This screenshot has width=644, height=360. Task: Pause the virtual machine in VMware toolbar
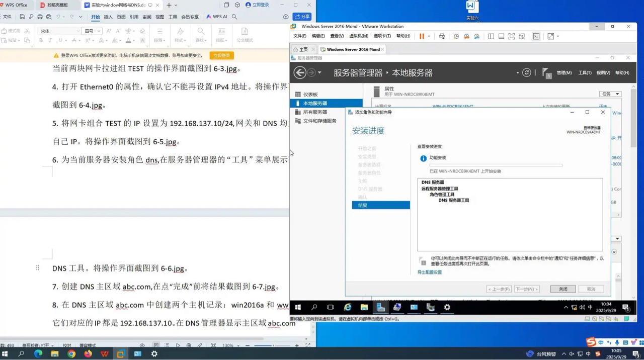pos(422,36)
